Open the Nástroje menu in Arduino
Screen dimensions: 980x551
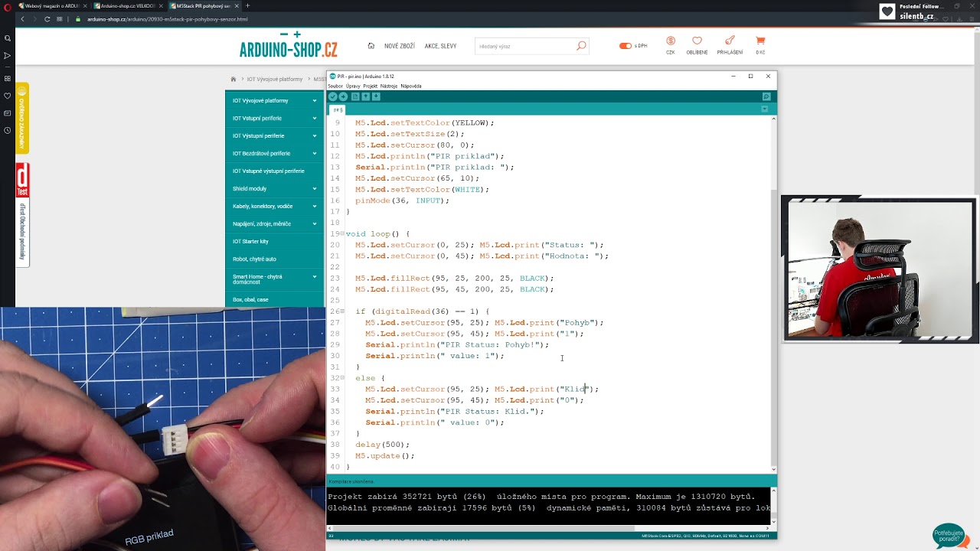[x=389, y=86]
